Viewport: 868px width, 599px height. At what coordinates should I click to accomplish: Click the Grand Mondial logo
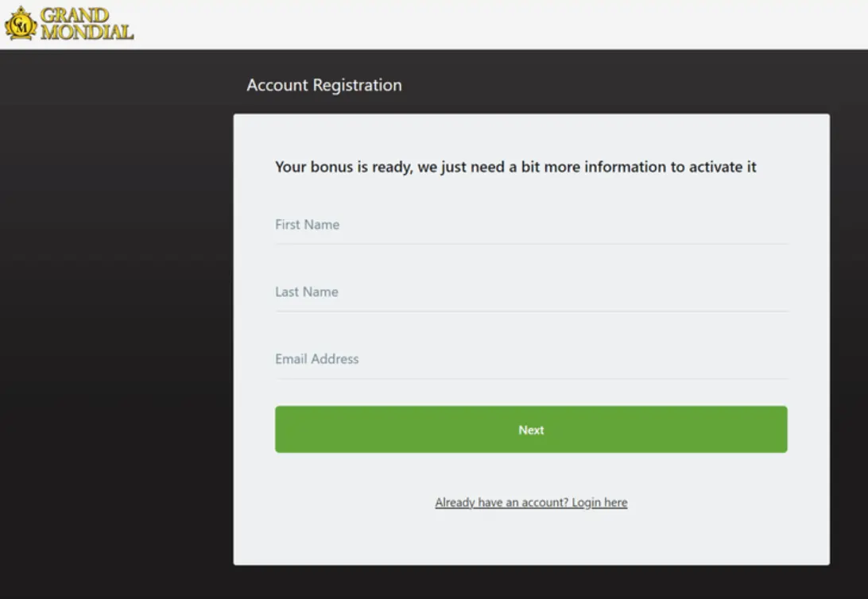68,24
